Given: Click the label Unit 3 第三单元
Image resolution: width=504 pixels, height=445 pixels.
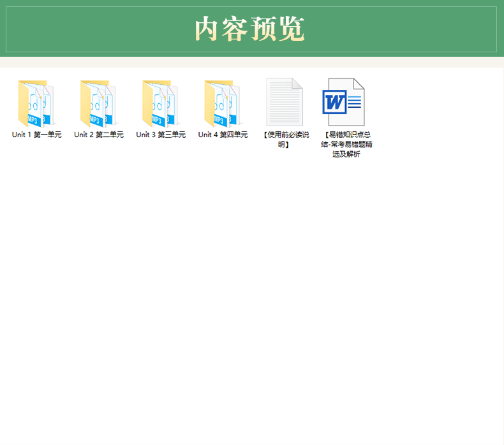Looking at the screenshot, I should [161, 135].
